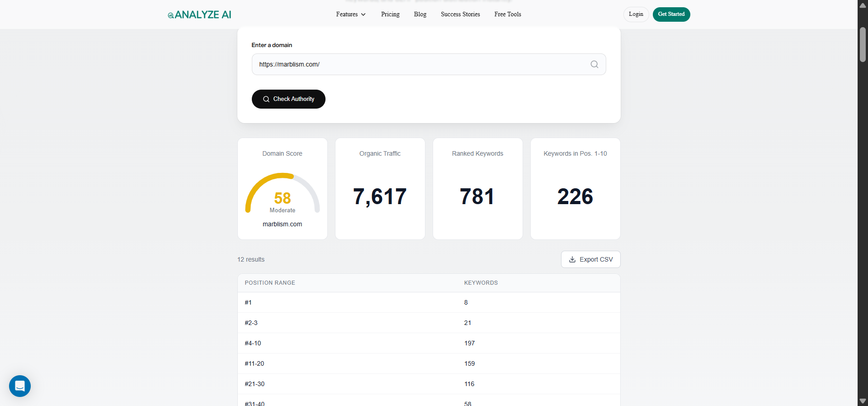Select the #4-10 position range row
868x406 pixels.
429,343
